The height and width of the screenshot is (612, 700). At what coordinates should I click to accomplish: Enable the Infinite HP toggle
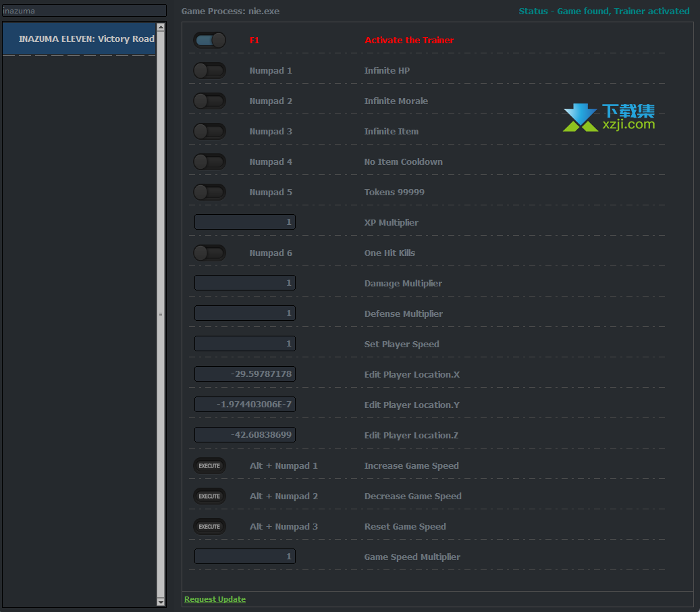(x=209, y=71)
